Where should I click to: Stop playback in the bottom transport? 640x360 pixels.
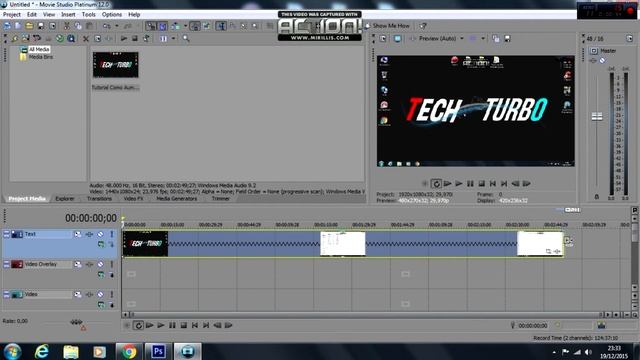click(184, 325)
